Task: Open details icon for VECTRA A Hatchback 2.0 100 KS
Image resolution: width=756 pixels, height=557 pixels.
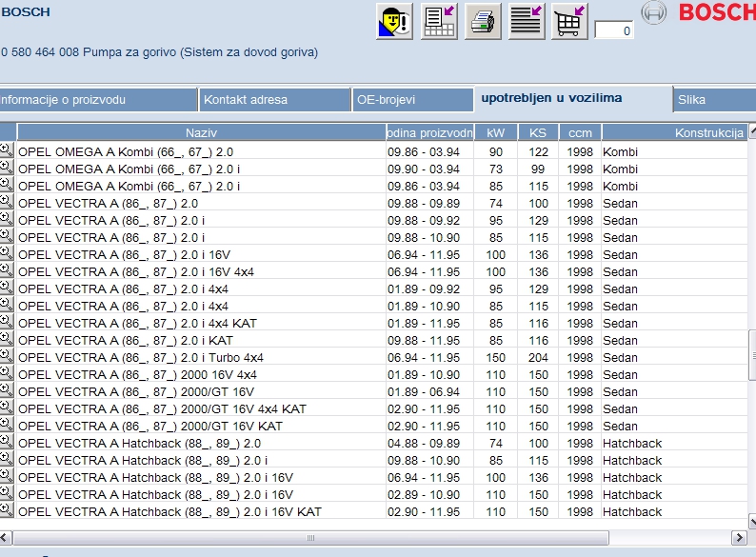Action: click(7, 441)
